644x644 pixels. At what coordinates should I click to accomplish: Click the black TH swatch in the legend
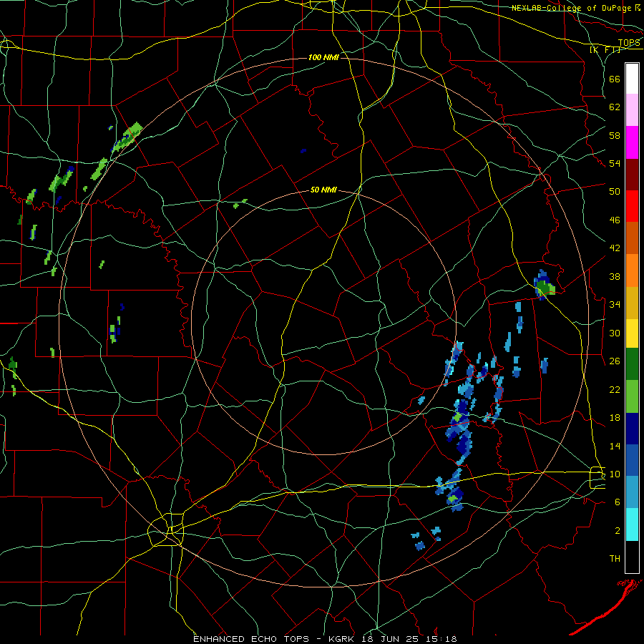632,557
